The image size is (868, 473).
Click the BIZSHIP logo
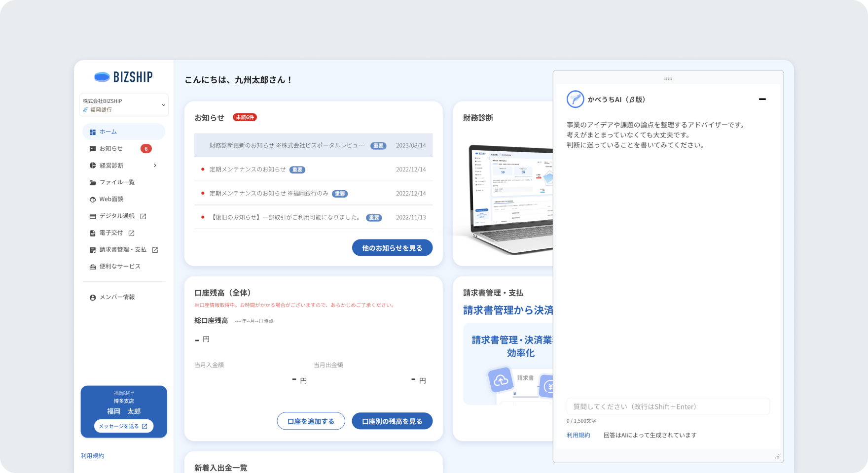[x=123, y=77]
